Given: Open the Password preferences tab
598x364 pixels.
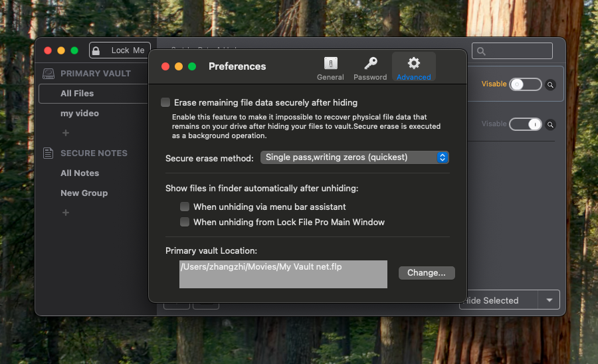Looking at the screenshot, I should (x=370, y=68).
